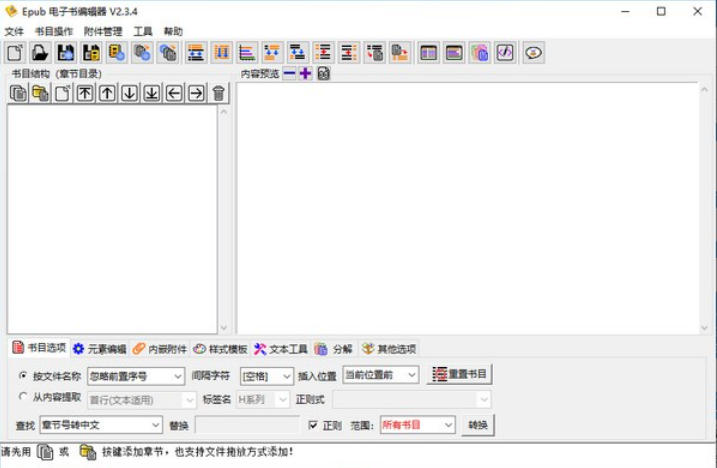
Task: Move chapter to top with the top arrow icon
Action: pyautogui.click(x=85, y=93)
